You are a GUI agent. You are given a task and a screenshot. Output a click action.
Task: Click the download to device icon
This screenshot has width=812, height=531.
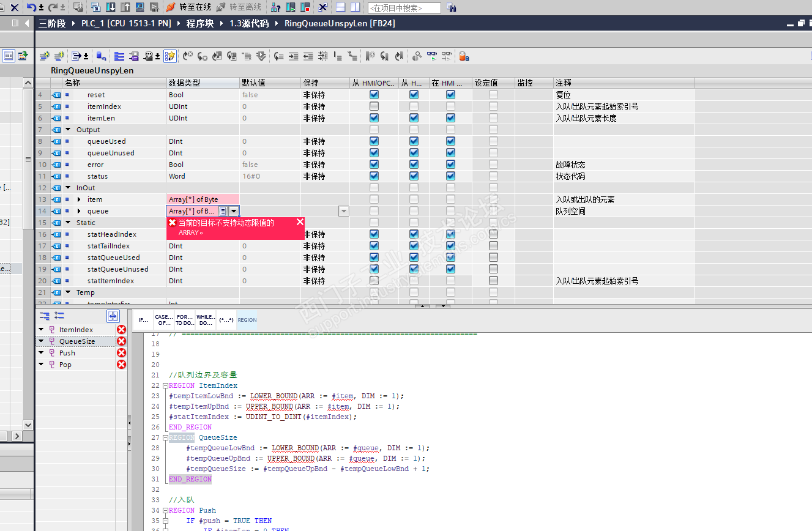coord(111,7)
